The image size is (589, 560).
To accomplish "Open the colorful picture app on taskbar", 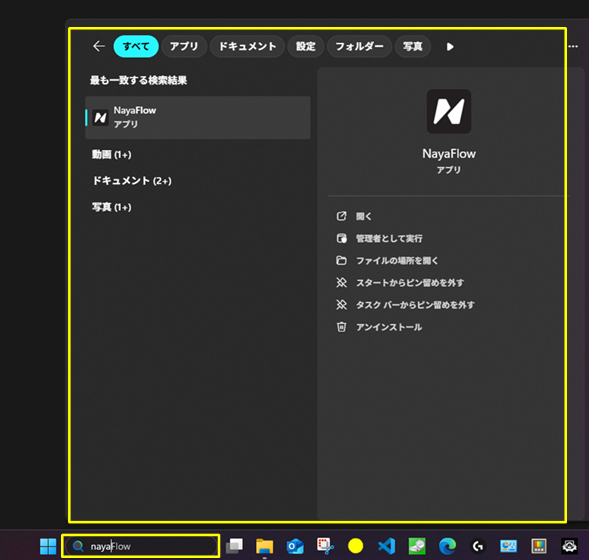I will (539, 546).
